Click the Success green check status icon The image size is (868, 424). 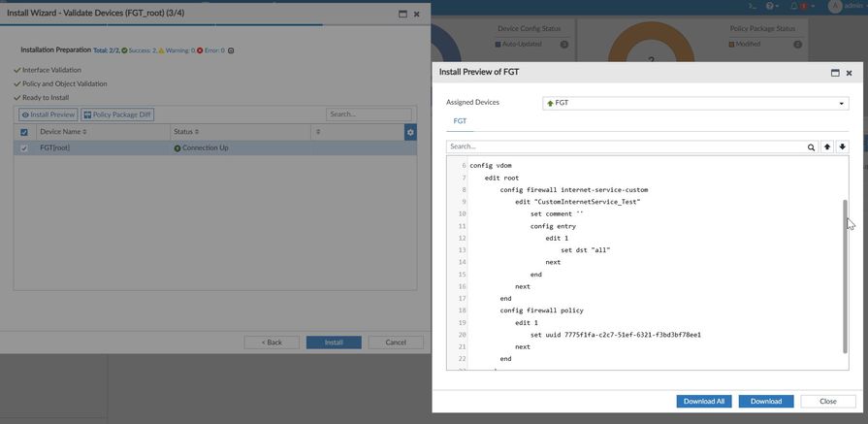tap(124, 50)
